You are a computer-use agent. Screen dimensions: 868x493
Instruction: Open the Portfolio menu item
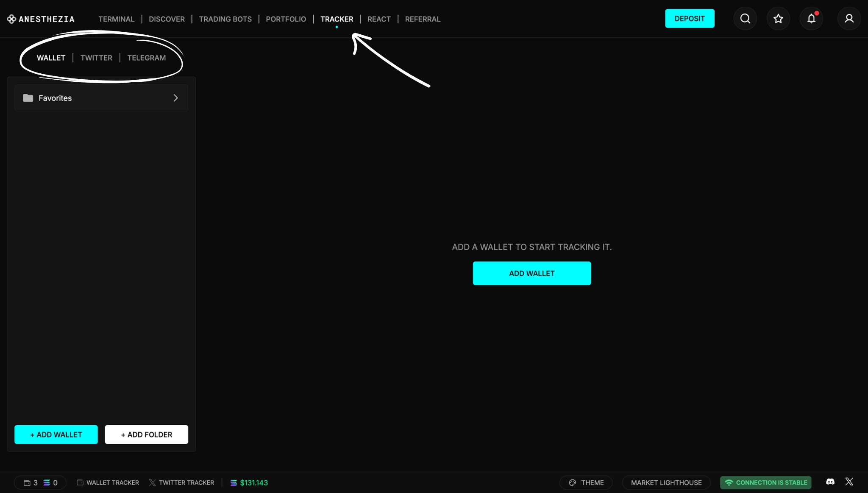tap(286, 19)
